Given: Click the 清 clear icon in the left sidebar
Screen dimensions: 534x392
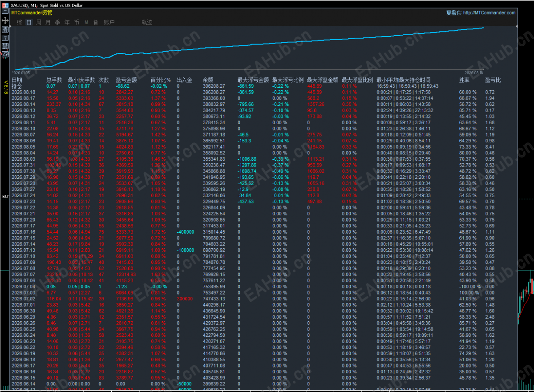Looking at the screenshot, I should point(5,29).
